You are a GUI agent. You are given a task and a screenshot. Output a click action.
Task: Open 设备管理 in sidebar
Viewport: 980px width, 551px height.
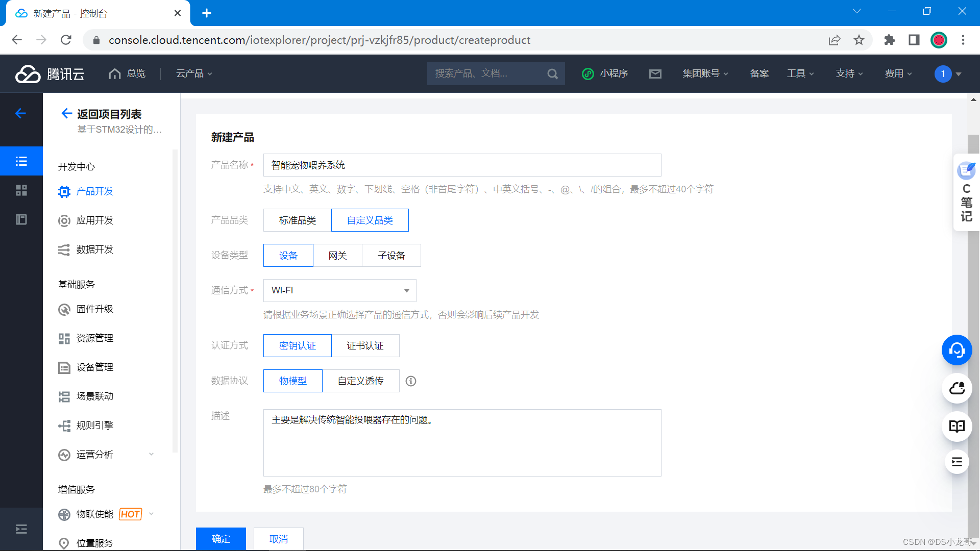[86, 367]
